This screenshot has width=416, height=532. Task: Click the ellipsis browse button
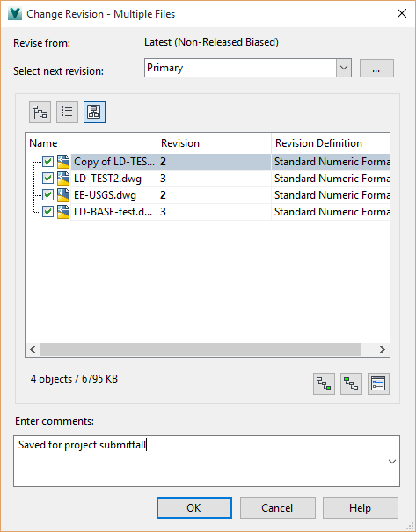(x=376, y=69)
